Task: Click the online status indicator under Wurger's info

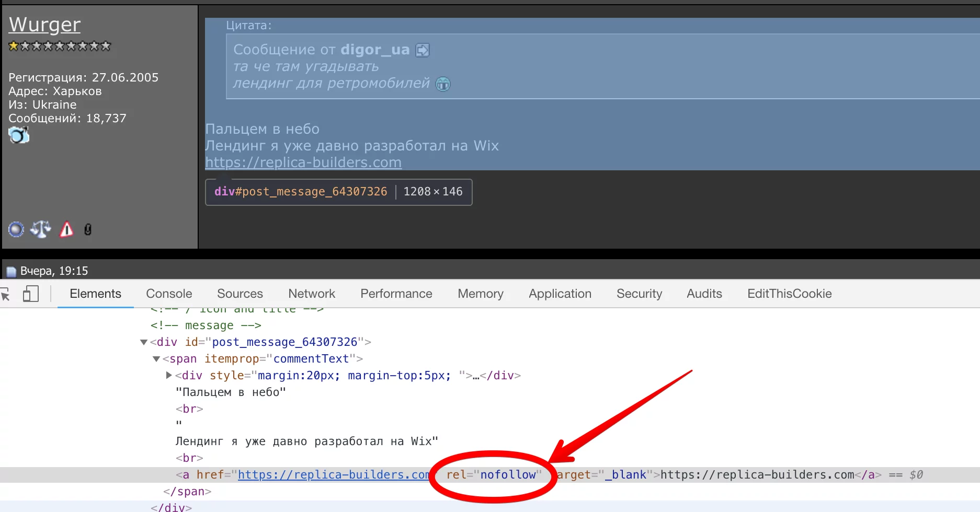Action: (x=16, y=229)
